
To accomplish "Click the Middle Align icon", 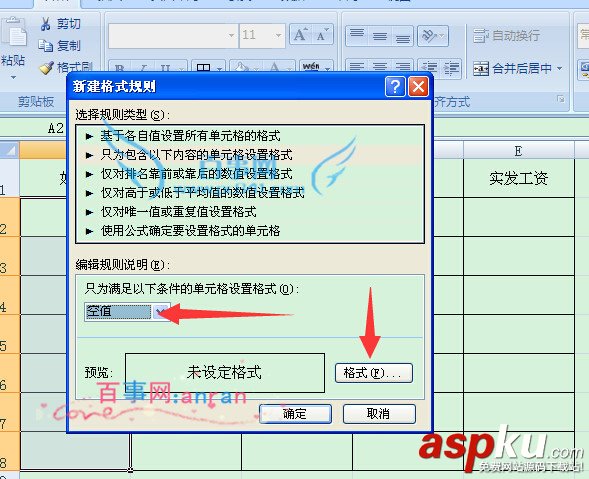I will (x=380, y=36).
